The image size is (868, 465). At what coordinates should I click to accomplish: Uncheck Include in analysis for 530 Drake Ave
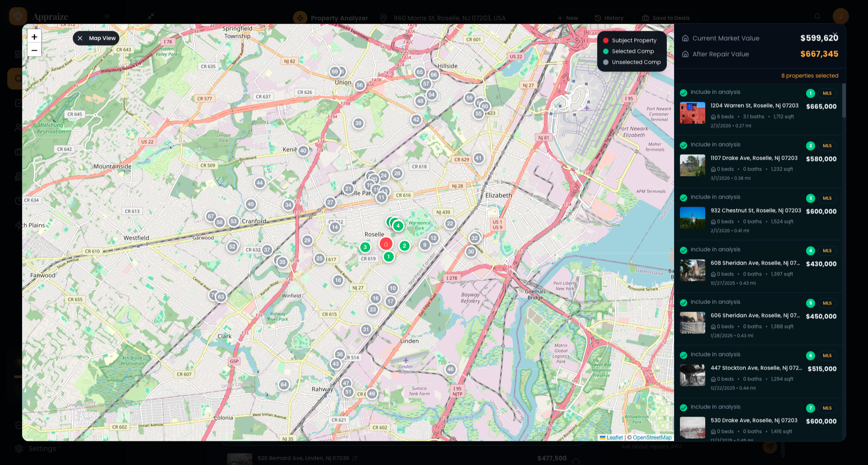click(x=684, y=408)
